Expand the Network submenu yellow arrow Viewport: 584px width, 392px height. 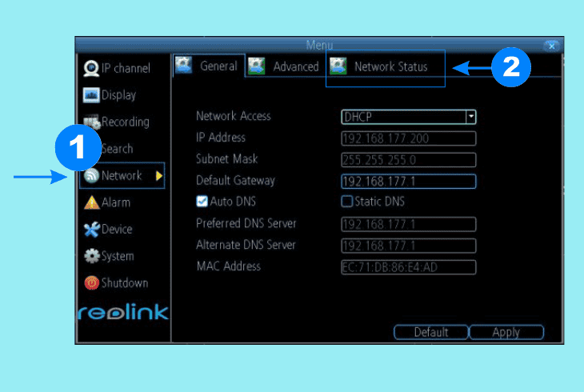[x=159, y=175]
